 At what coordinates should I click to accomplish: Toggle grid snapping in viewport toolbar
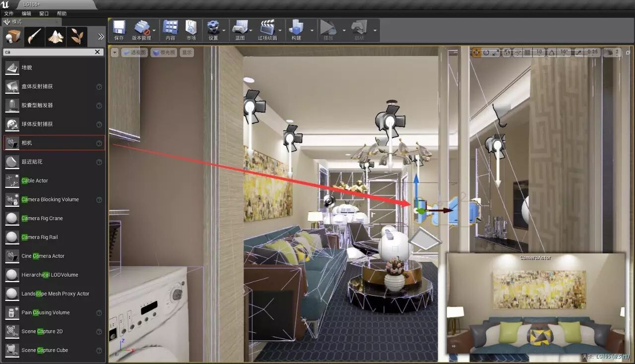coord(527,52)
